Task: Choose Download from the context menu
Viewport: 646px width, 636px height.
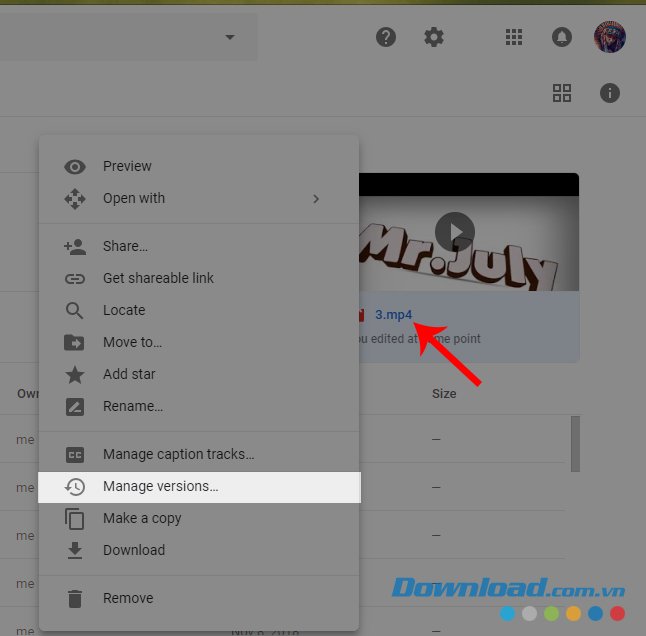Action: coord(134,550)
